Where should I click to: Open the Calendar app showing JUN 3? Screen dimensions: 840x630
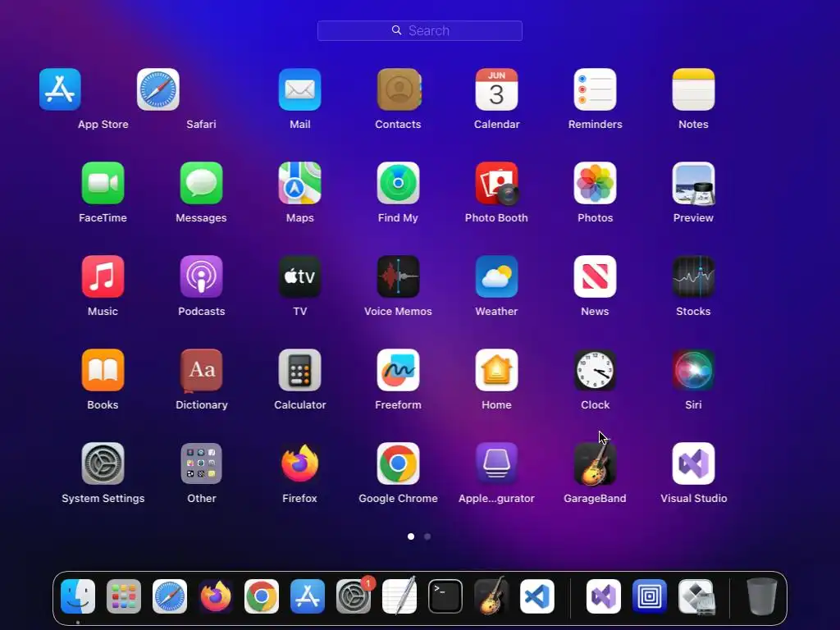[x=496, y=89]
